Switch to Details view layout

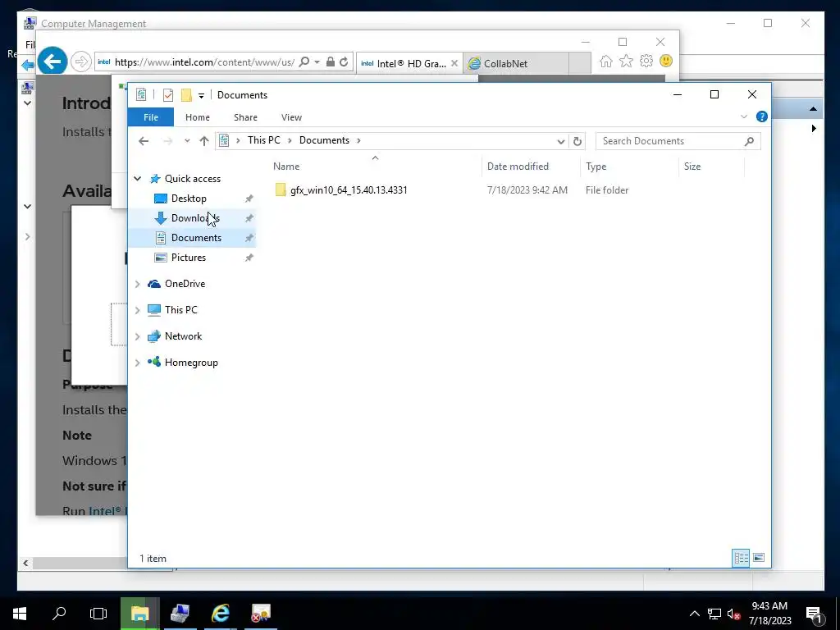pos(741,558)
